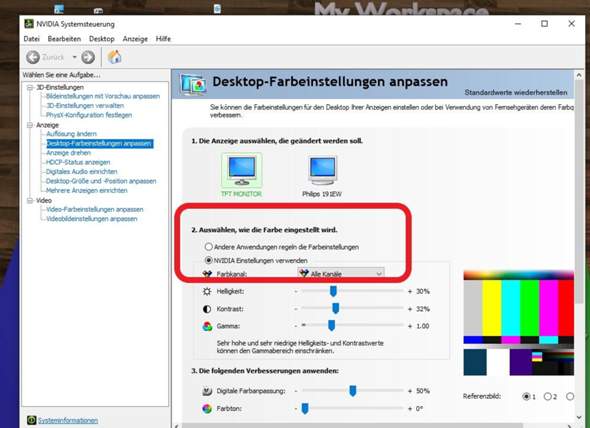Image resolution: width=590 pixels, height=428 pixels.
Task: Select the TFT MONITOR display icon
Action: (x=242, y=171)
